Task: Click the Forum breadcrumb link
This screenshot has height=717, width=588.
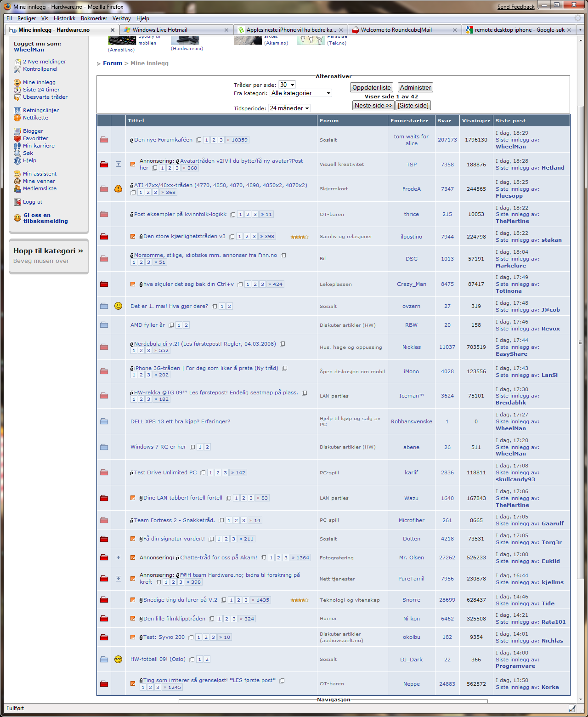Action: coord(113,63)
